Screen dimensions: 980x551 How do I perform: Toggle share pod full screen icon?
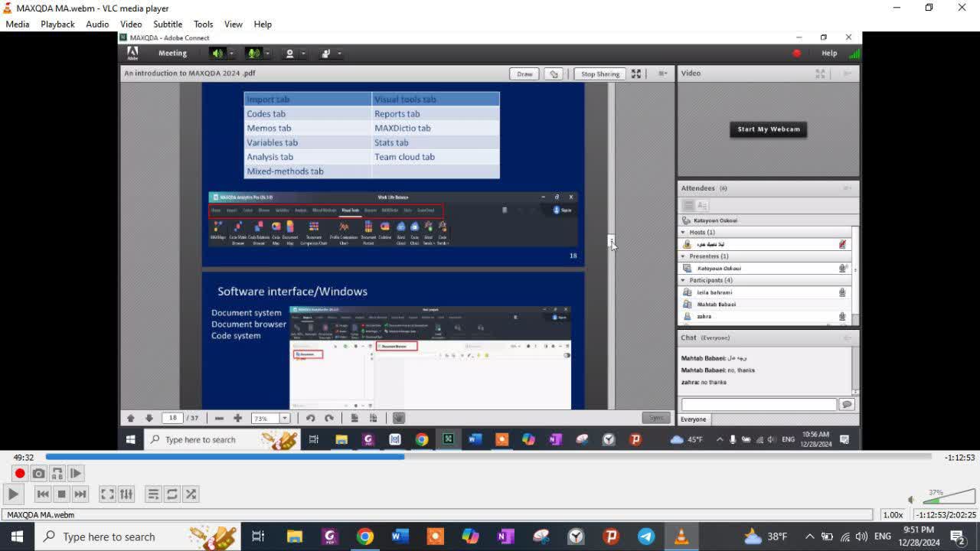tap(635, 73)
